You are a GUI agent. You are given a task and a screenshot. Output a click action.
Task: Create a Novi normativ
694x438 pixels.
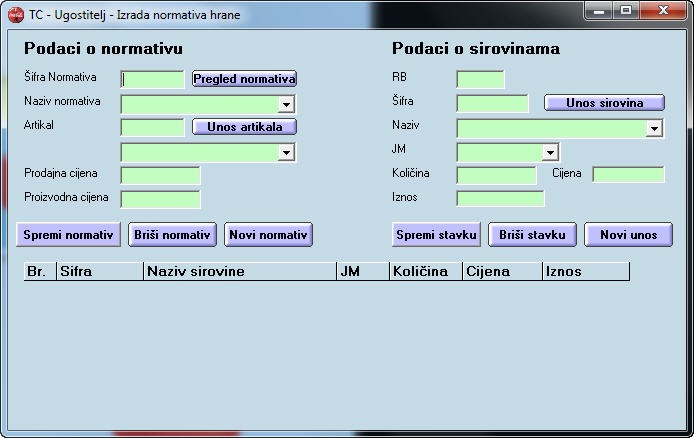coord(268,234)
